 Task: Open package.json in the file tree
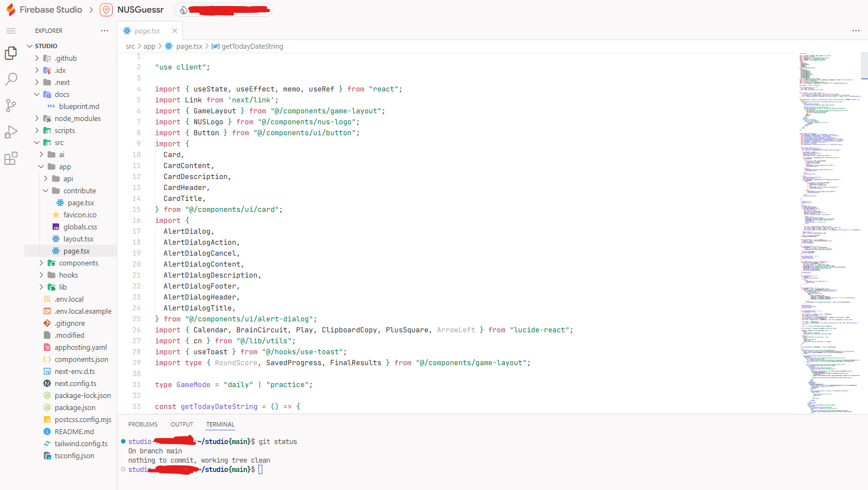pyautogui.click(x=75, y=408)
